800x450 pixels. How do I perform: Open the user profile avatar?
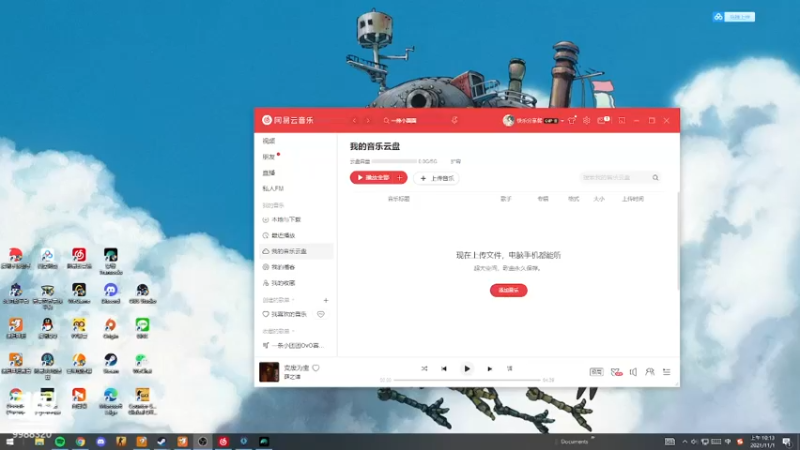pos(508,120)
